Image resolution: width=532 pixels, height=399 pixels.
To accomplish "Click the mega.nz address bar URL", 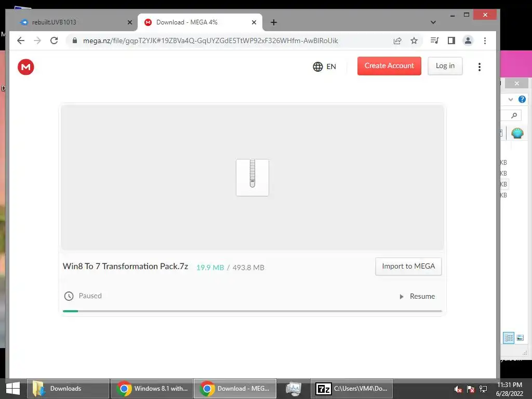I will (x=210, y=41).
